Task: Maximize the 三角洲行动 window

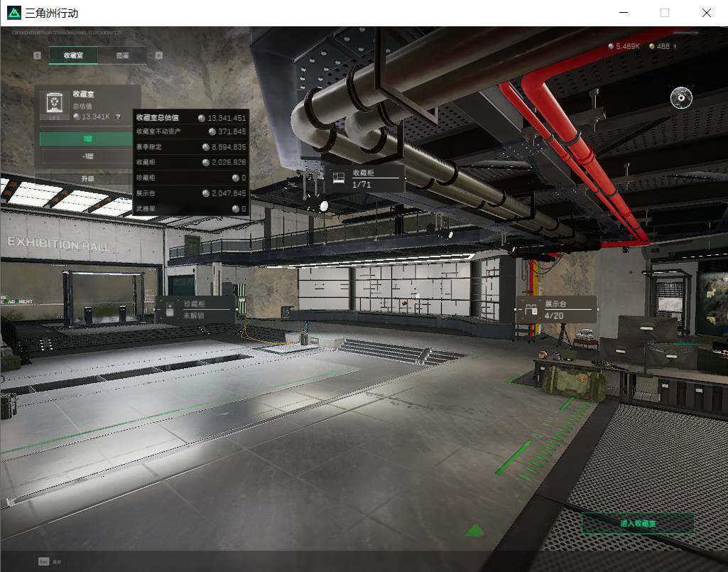Action: click(665, 13)
